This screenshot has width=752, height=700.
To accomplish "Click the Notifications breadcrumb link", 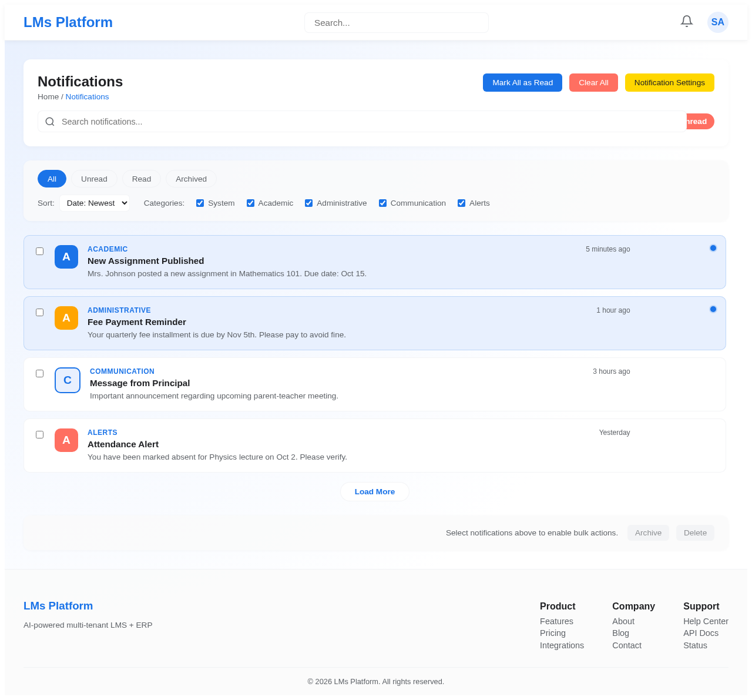I will point(87,97).
